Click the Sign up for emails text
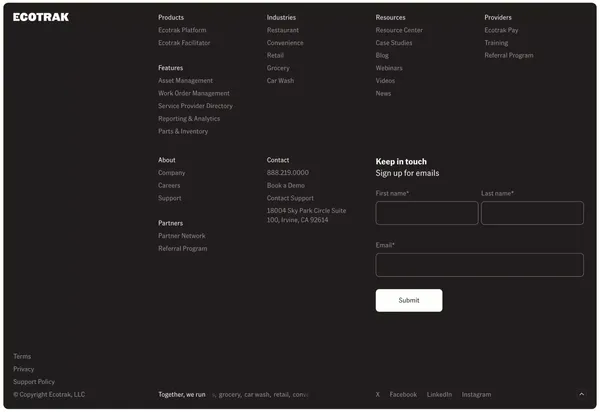The height and width of the screenshot is (412, 600). (407, 173)
